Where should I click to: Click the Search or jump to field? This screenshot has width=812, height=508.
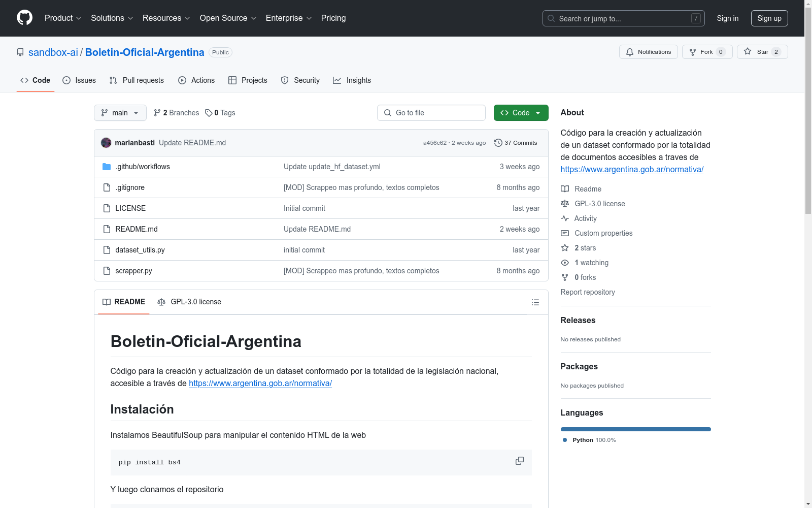624,18
